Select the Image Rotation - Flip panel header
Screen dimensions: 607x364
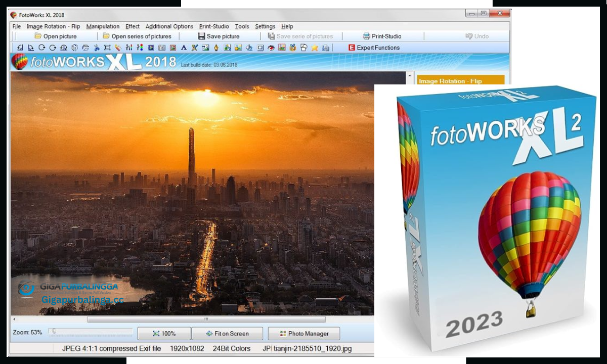pyautogui.click(x=461, y=81)
